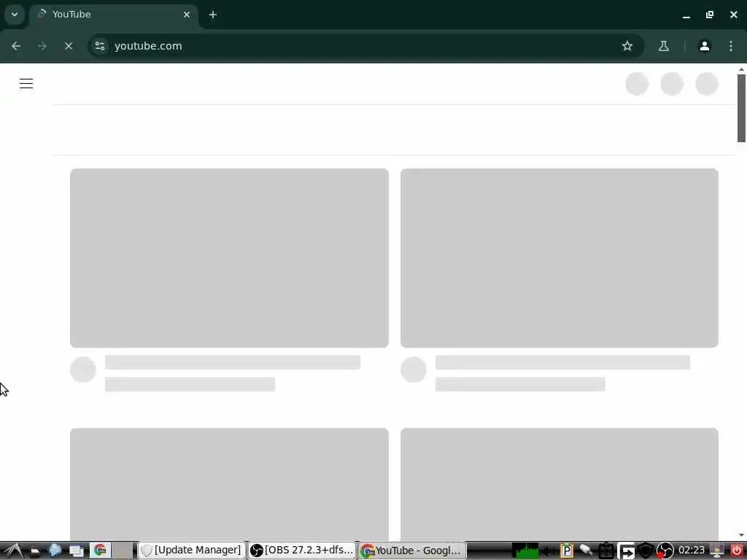Click the OBS tray icon
747x560 pixels.
[x=665, y=551]
